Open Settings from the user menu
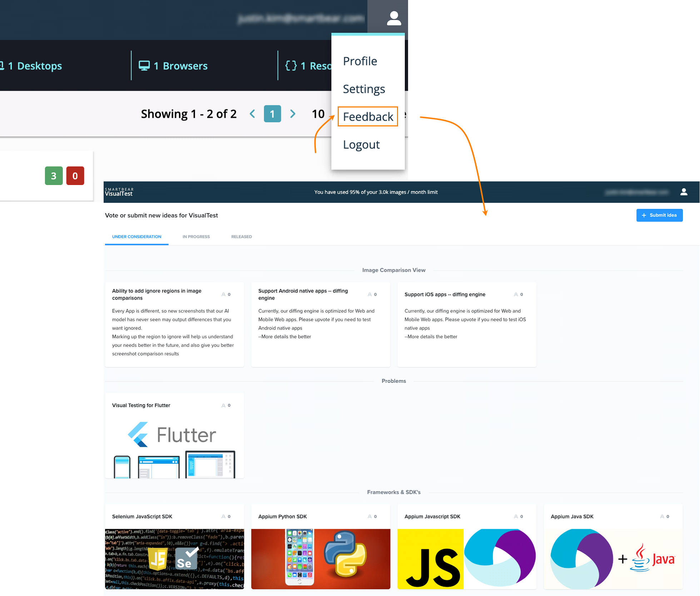700x596 pixels. (x=364, y=89)
